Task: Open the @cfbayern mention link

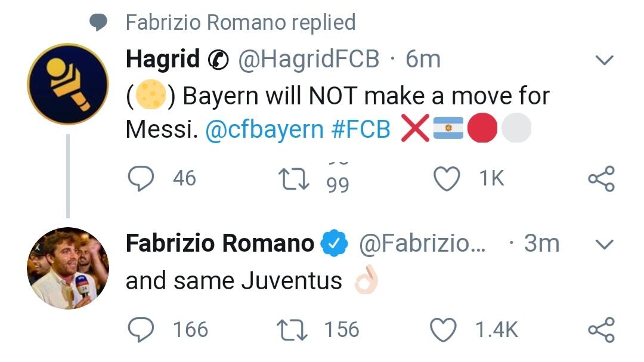Action: point(265,130)
